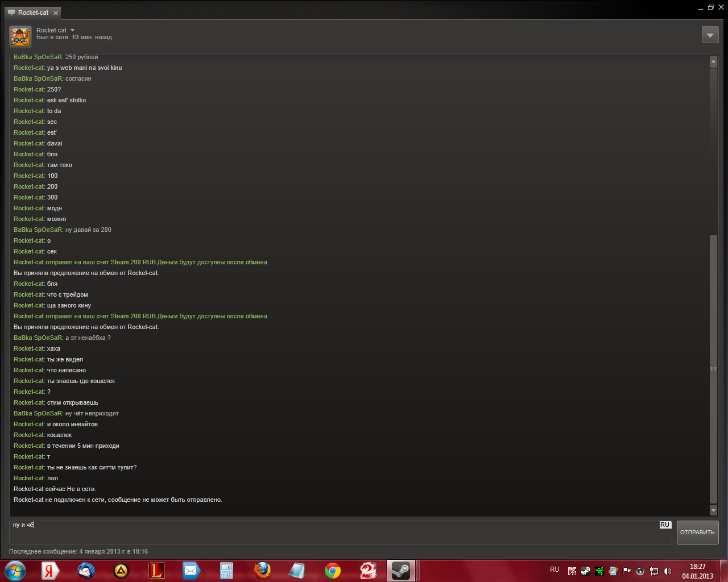Launch League of Legends from the taskbar
Image resolution: width=728 pixels, height=582 pixels.
[x=156, y=571]
